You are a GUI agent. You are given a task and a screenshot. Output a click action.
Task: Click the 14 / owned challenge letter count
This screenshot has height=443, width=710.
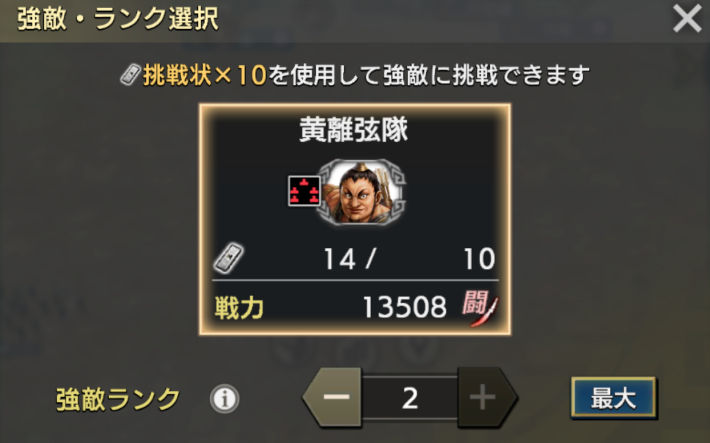tap(350, 259)
